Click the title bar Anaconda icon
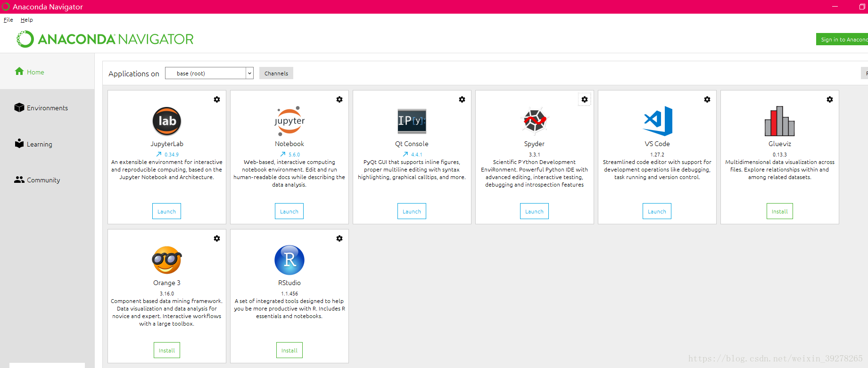Image resolution: width=868 pixels, height=368 pixels. pos(6,7)
